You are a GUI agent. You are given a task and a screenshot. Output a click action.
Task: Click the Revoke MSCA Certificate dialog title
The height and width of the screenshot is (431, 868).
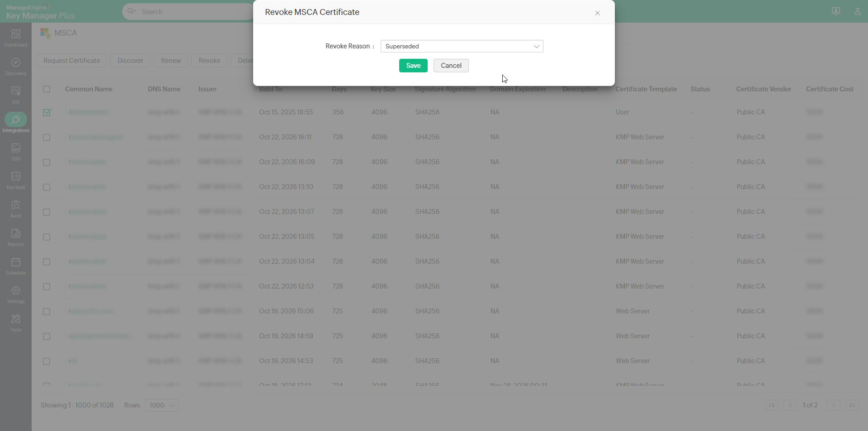pos(312,12)
